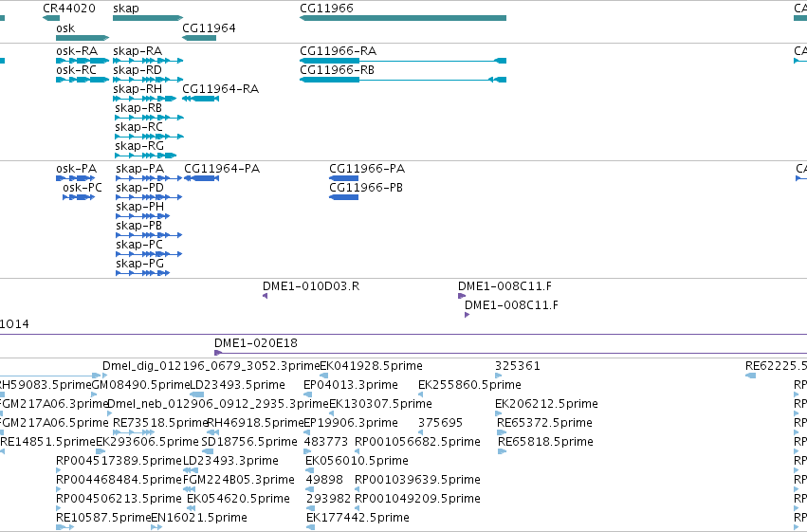The image size is (807, 532).
Task: Select EST EK054620.5prime
Action: [238, 499]
